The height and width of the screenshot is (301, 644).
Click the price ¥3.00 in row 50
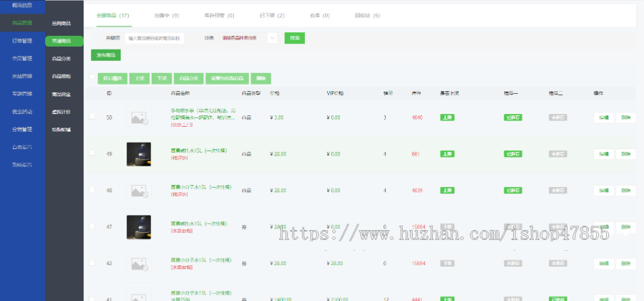coord(277,118)
